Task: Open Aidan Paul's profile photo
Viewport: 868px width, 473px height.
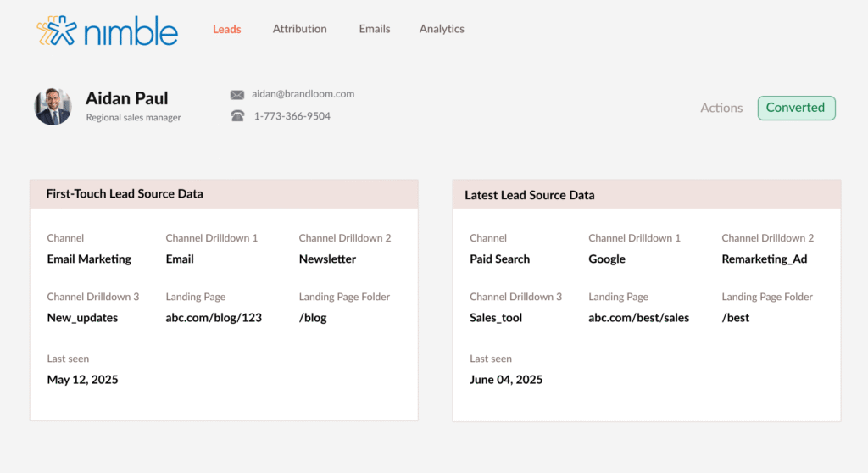Action: 53,106
